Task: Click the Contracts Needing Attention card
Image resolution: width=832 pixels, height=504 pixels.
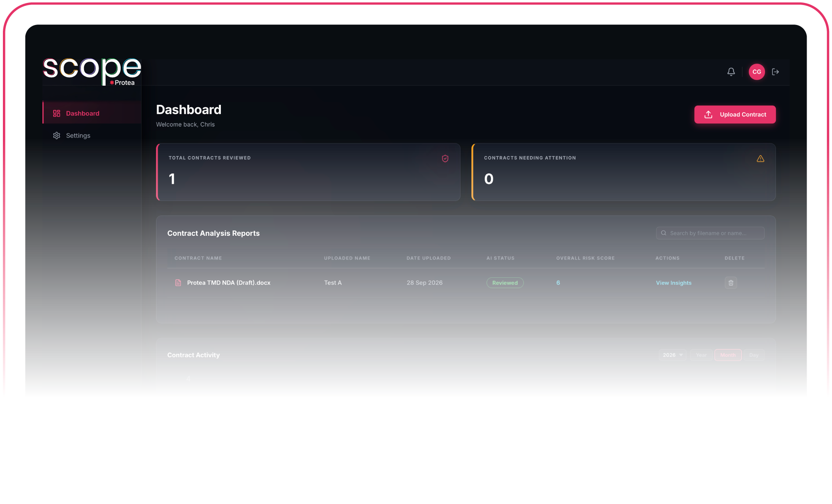Action: [x=624, y=172]
